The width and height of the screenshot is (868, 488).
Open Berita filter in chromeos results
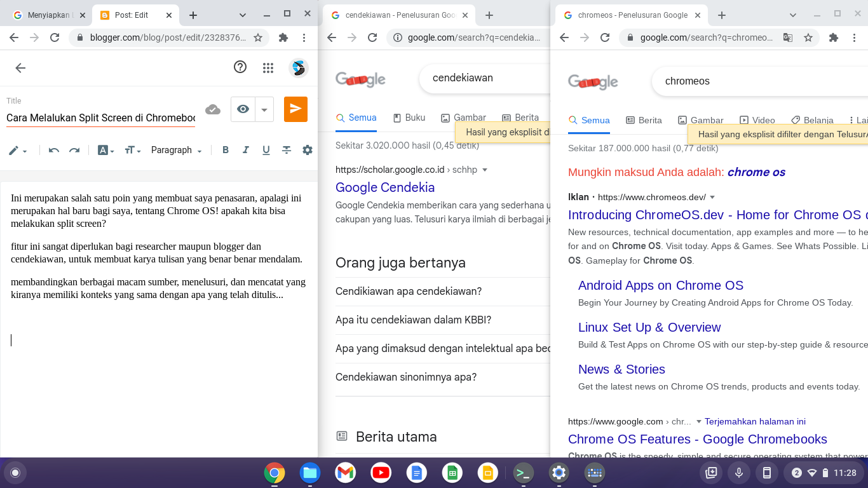(644, 120)
